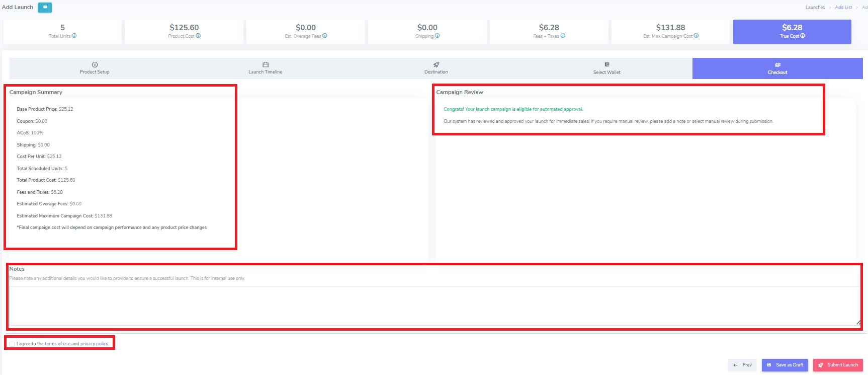Click the info icon beside Fees + Taxes
868x375 pixels.
563,36
